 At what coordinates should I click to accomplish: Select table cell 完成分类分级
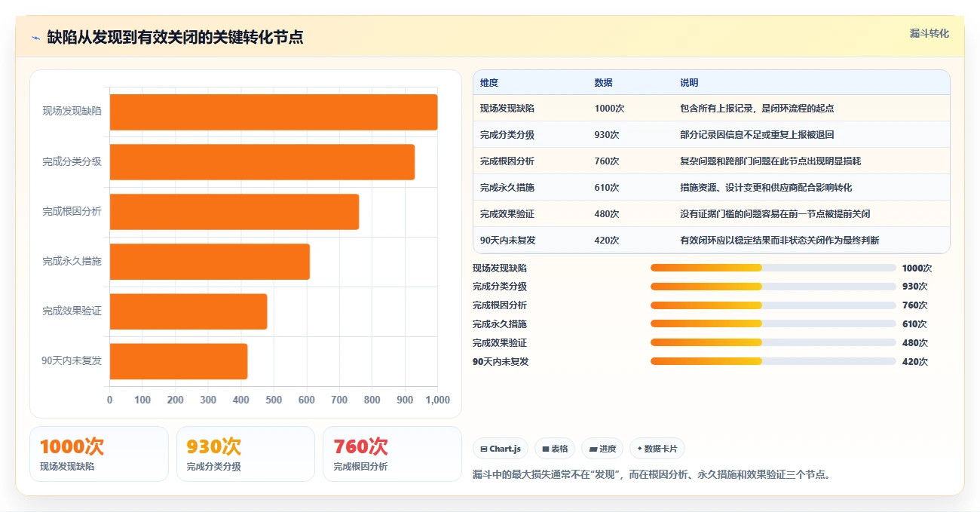pos(507,135)
